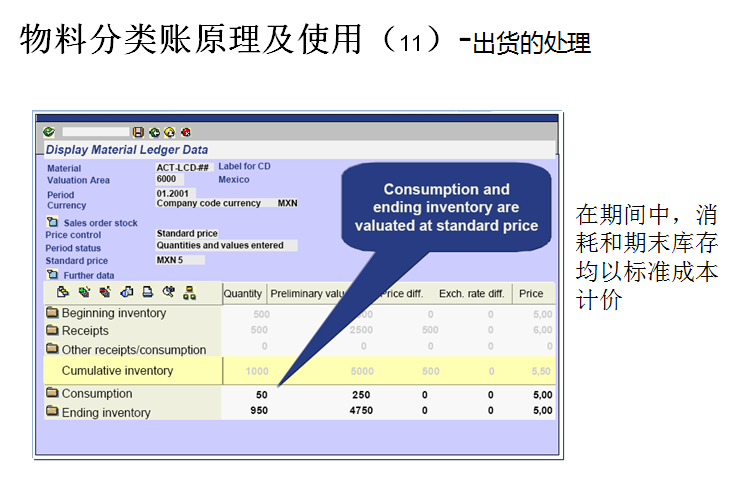Select the Cumulative inventory row
Viewport: 736px width, 486px height.
tap(299, 370)
